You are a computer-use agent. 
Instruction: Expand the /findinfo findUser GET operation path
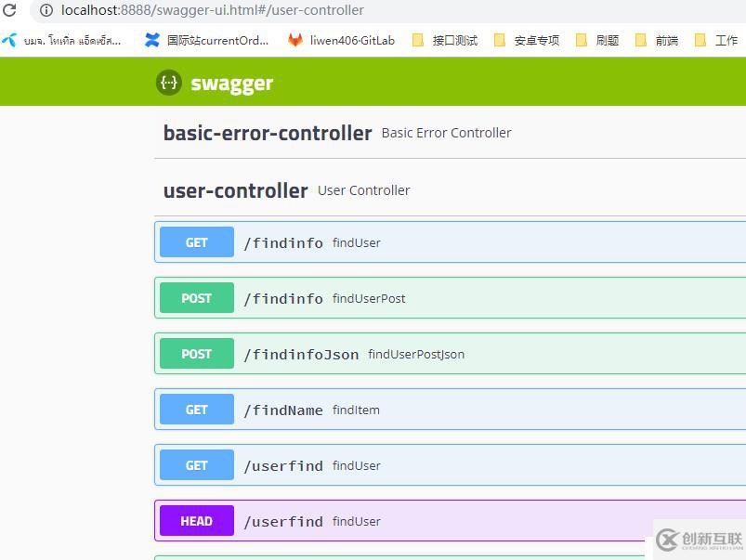[x=283, y=243]
